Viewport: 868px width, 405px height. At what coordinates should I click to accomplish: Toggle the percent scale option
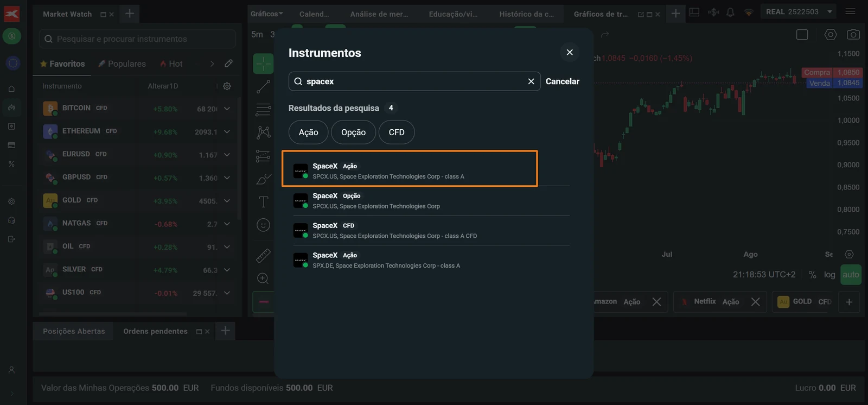(x=812, y=275)
